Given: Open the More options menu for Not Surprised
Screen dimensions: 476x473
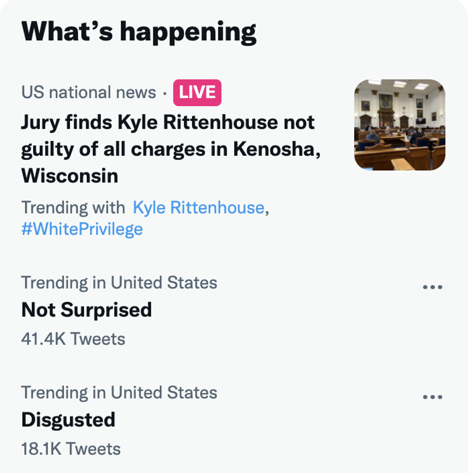Looking at the screenshot, I should pyautogui.click(x=432, y=287).
